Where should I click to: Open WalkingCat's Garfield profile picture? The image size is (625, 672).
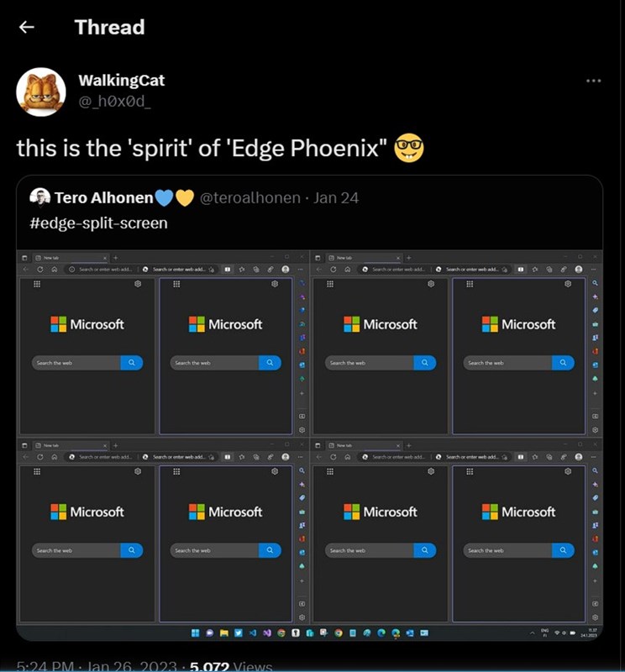[41, 92]
